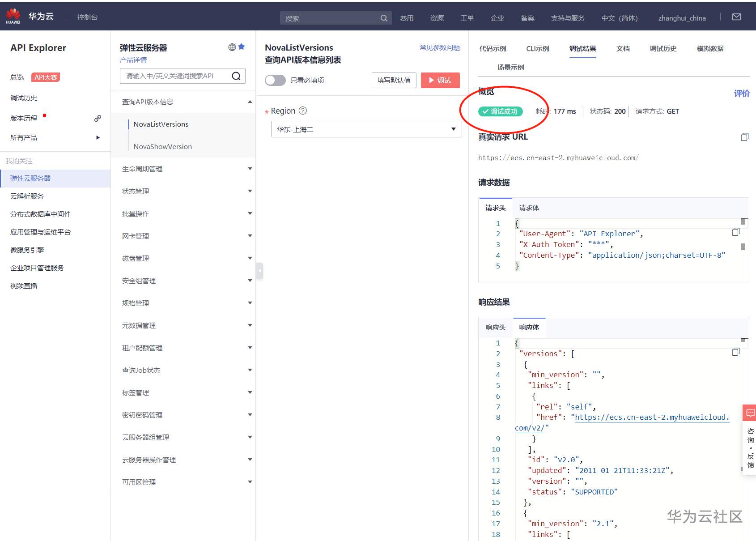Switch to the 代码示例 tab
Screen dimensions: 756x541
tap(493, 48)
